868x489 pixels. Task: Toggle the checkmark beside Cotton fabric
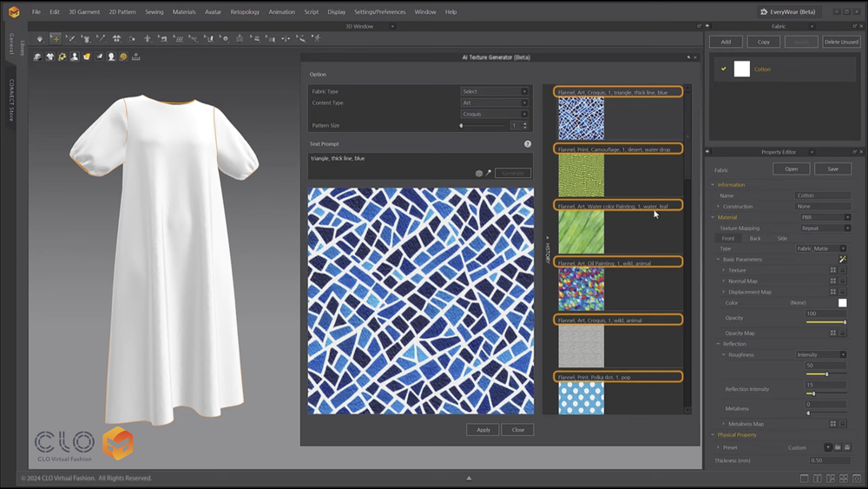coord(723,69)
